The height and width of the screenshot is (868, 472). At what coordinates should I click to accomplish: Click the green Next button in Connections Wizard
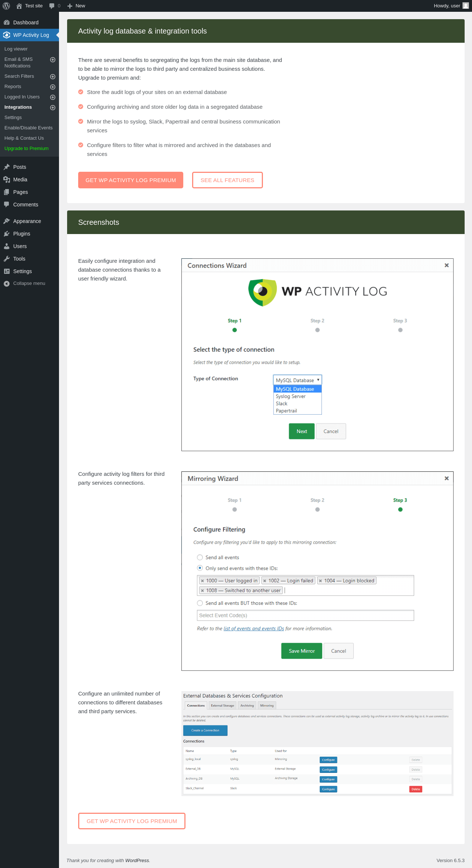(x=302, y=431)
